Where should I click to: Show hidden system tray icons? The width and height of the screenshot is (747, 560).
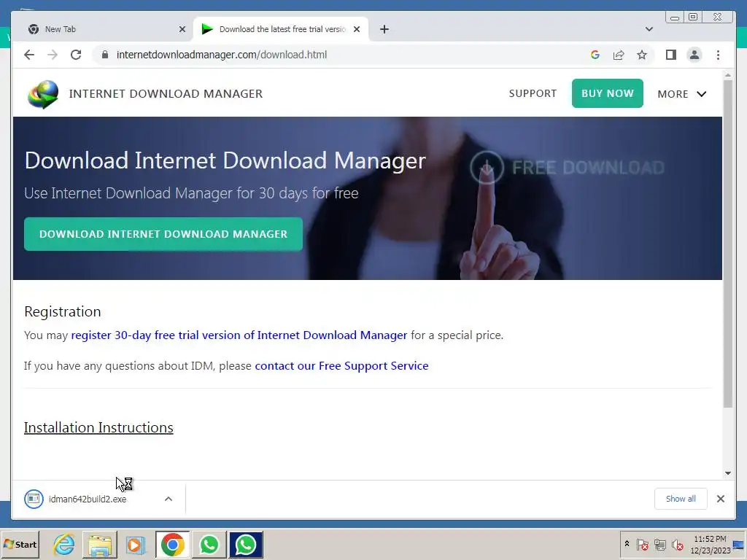click(627, 544)
